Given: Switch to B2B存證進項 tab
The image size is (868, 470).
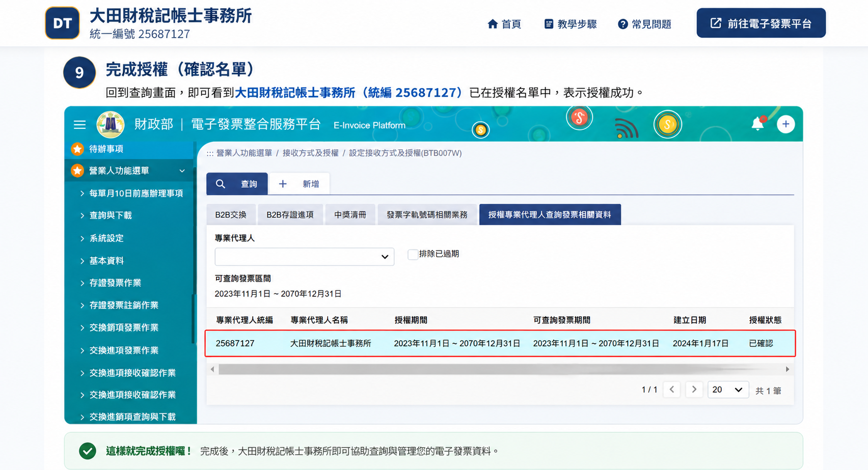Looking at the screenshot, I should tap(290, 215).
